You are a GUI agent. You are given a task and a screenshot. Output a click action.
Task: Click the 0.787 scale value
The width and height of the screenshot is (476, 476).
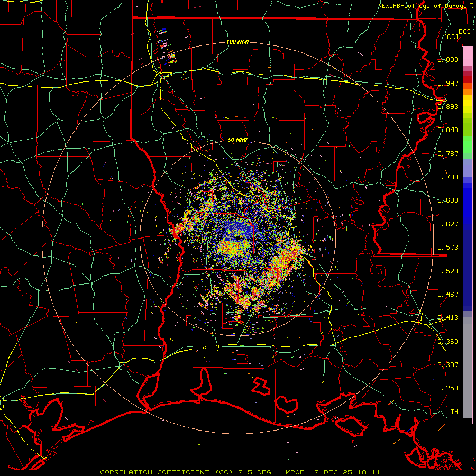(x=448, y=153)
